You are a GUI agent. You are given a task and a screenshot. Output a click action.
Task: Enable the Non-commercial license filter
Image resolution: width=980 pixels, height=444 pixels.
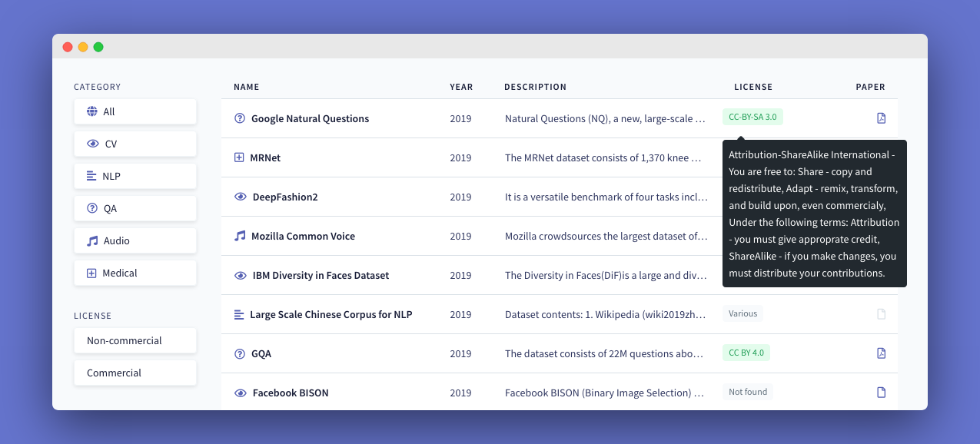pyautogui.click(x=135, y=340)
